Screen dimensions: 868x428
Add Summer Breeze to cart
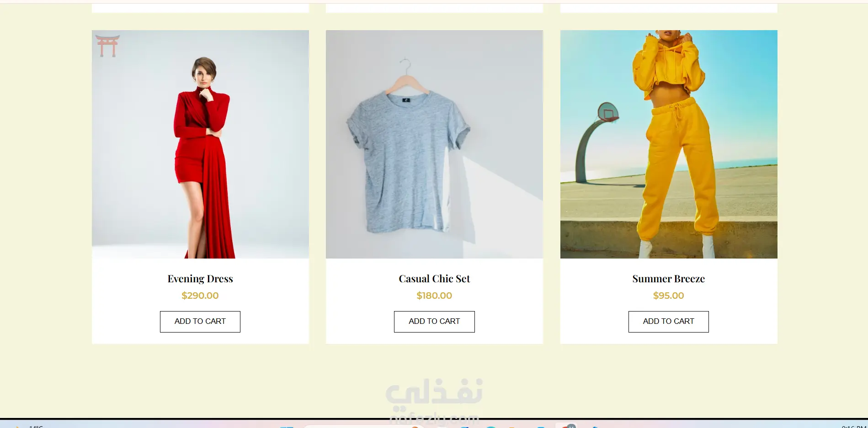click(x=668, y=322)
